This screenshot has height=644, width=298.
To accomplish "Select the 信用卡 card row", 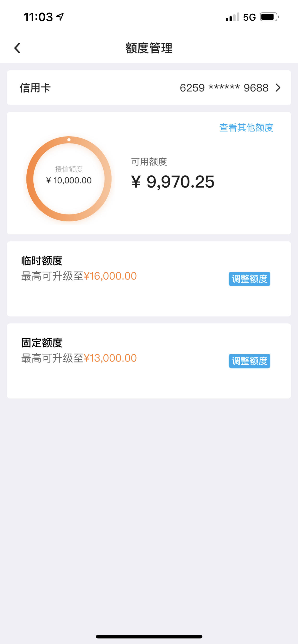I will (x=149, y=87).
